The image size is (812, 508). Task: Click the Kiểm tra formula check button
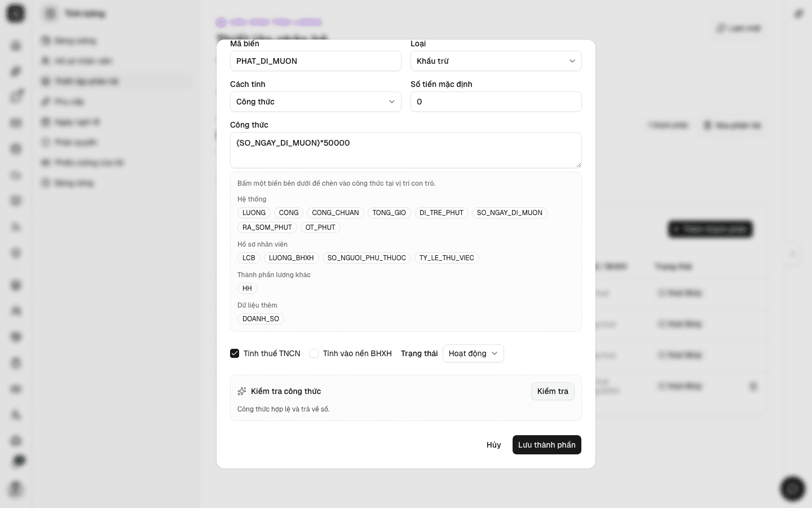[x=553, y=391]
